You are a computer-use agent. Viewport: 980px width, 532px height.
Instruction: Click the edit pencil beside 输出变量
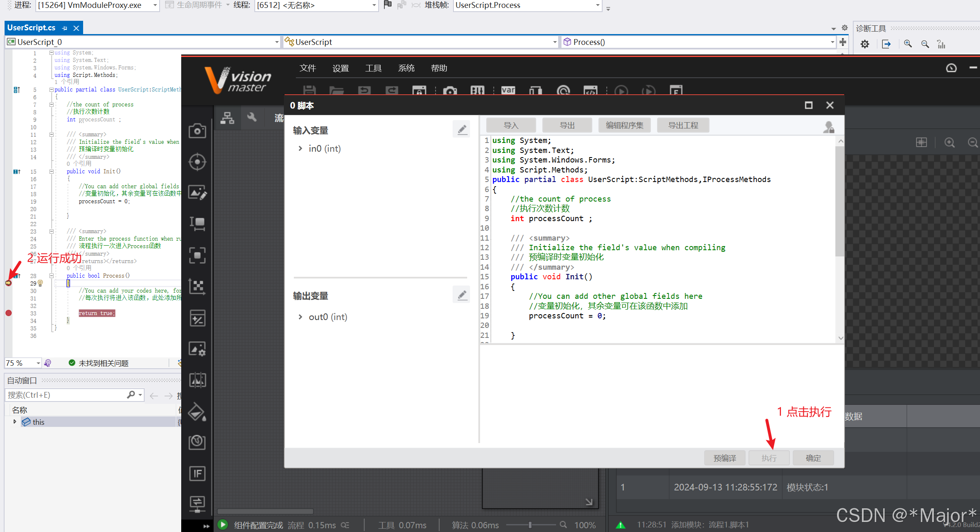pos(461,295)
